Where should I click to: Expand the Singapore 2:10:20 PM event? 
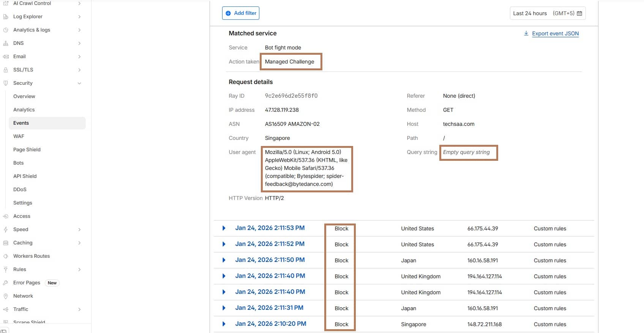click(224, 324)
